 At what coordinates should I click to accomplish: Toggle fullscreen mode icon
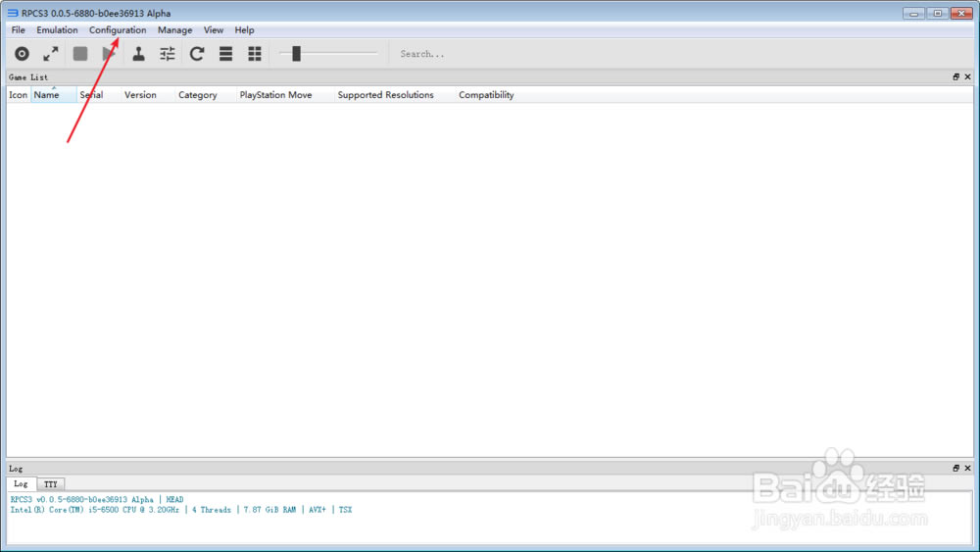(51, 54)
